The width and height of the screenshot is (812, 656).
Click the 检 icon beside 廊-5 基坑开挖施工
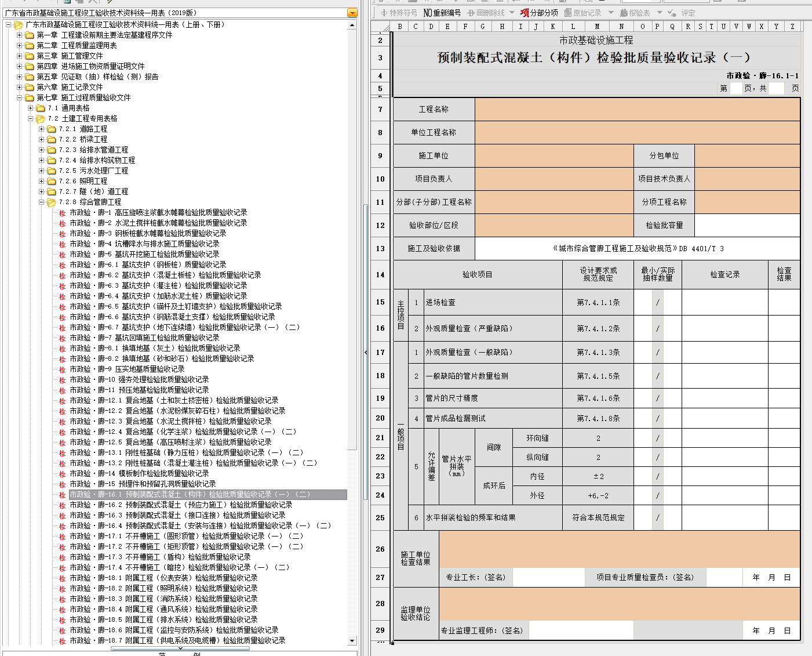(x=63, y=255)
